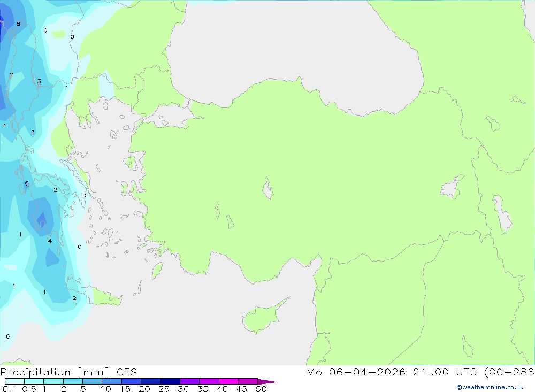Click the 'GFS' model label
This screenshot has height=392, width=535.
click(x=127, y=372)
